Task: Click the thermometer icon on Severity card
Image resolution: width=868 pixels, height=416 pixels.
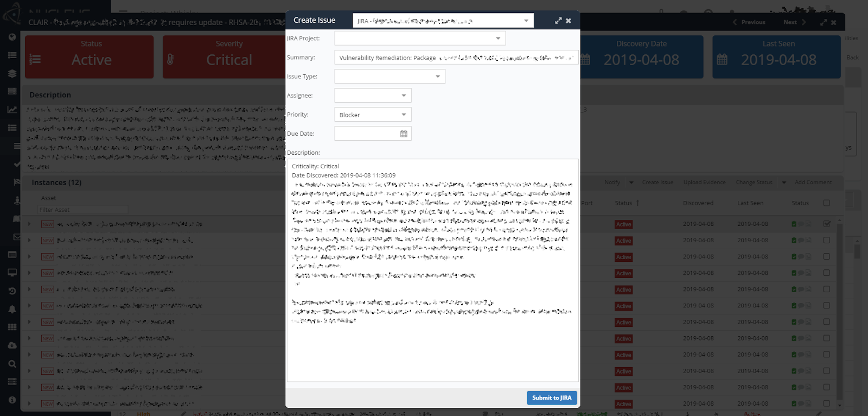Action: (x=170, y=60)
